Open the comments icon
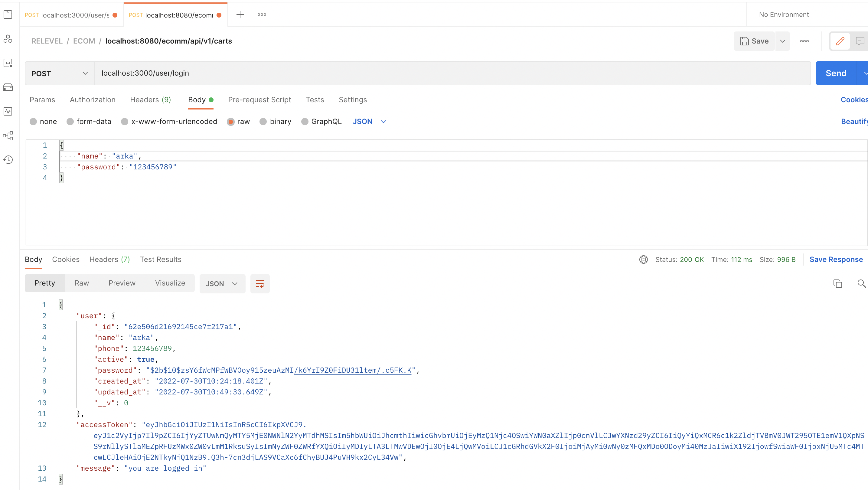Screen dimensions: 868x490 (860, 41)
